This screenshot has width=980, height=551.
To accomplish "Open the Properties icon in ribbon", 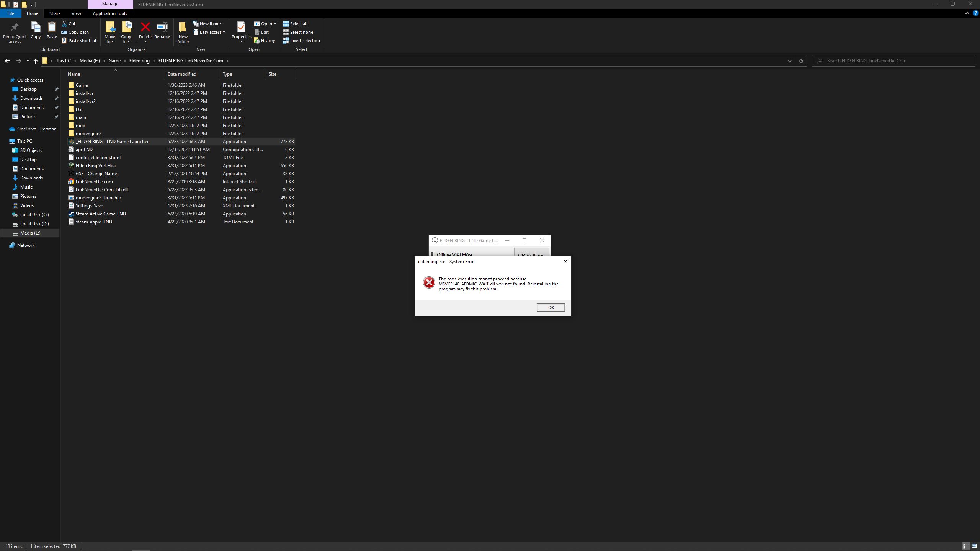I will 241,28.
